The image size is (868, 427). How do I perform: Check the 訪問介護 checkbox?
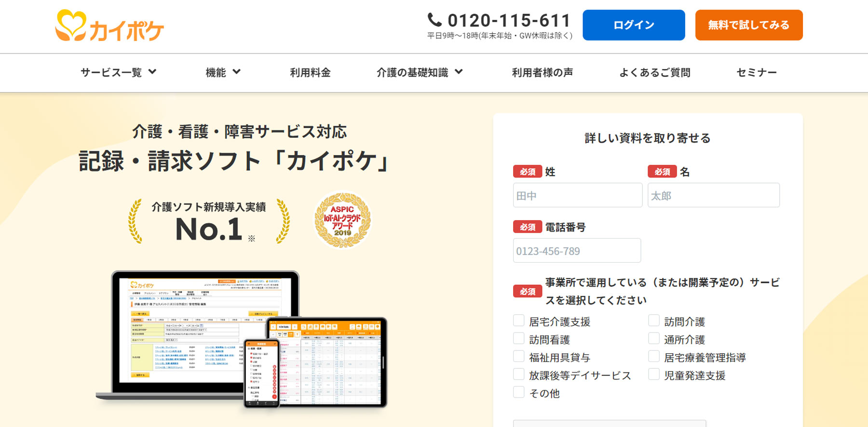point(654,320)
